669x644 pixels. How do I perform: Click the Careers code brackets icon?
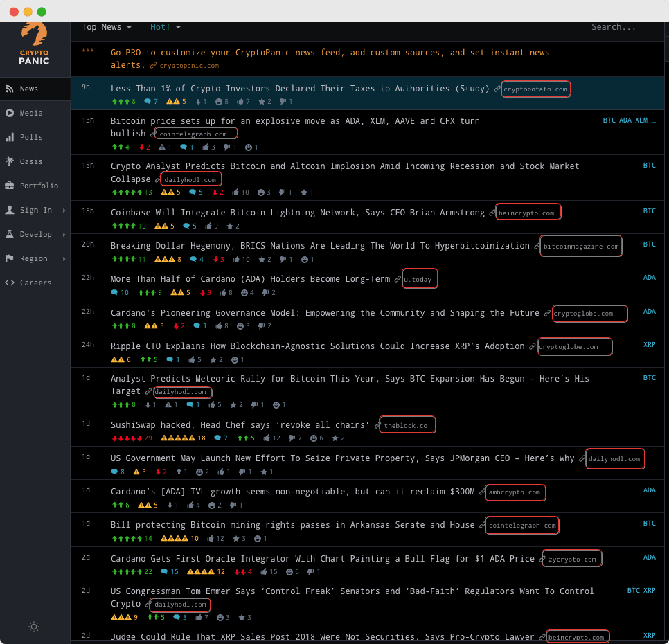(10, 283)
